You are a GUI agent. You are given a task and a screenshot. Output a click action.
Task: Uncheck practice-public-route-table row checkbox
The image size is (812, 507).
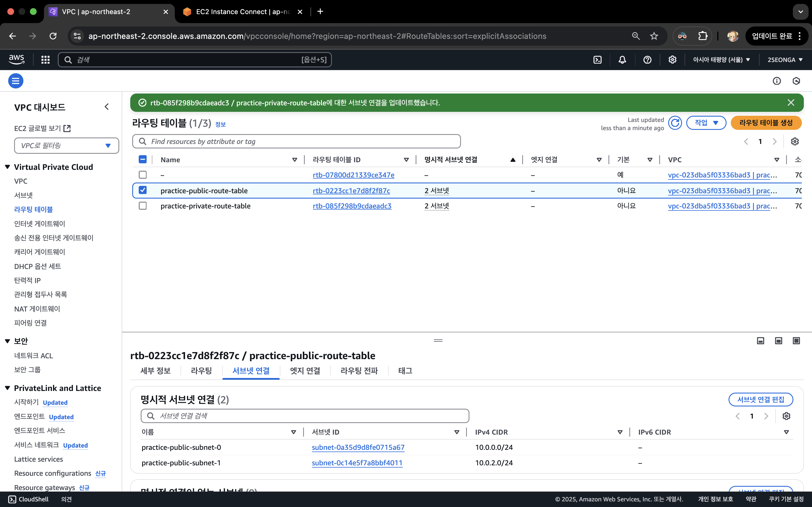(x=143, y=190)
